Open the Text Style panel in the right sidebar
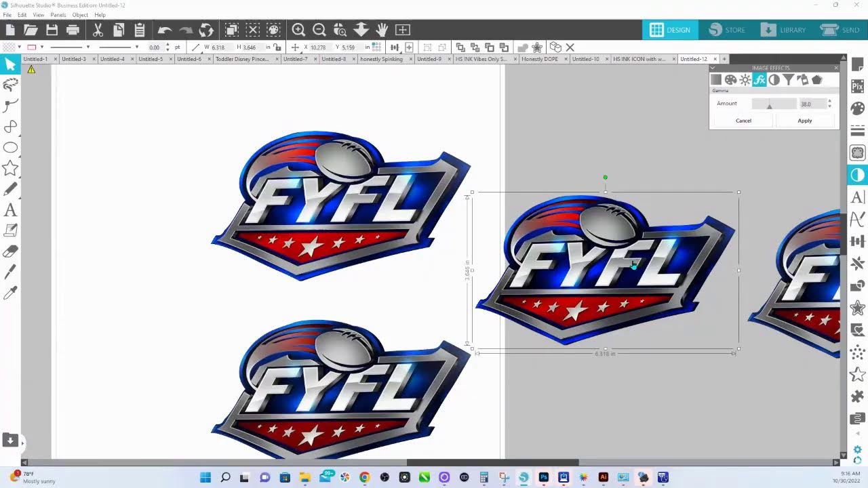This screenshot has height=488, width=868. click(x=858, y=197)
